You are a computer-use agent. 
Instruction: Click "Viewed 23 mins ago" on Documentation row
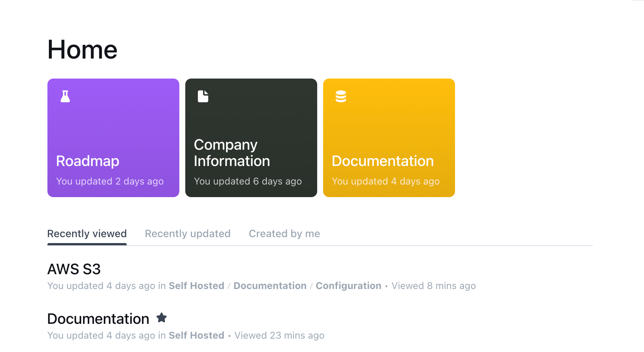pyautogui.click(x=279, y=335)
